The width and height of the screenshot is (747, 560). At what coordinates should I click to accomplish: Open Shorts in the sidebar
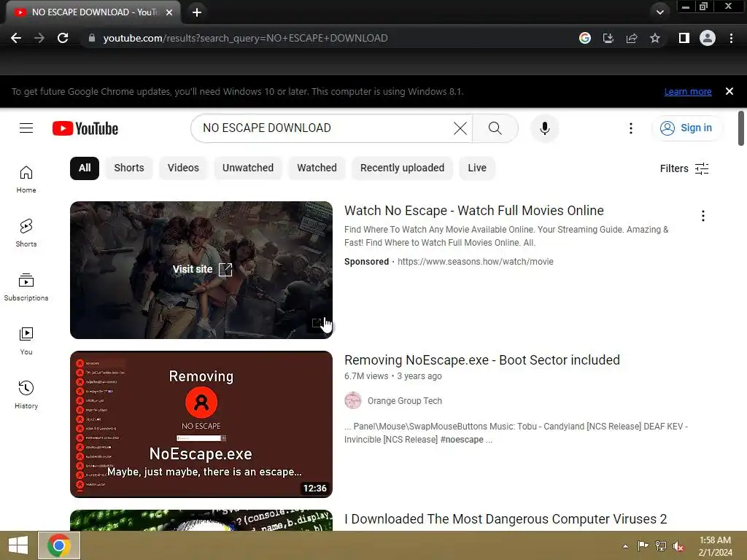26,233
